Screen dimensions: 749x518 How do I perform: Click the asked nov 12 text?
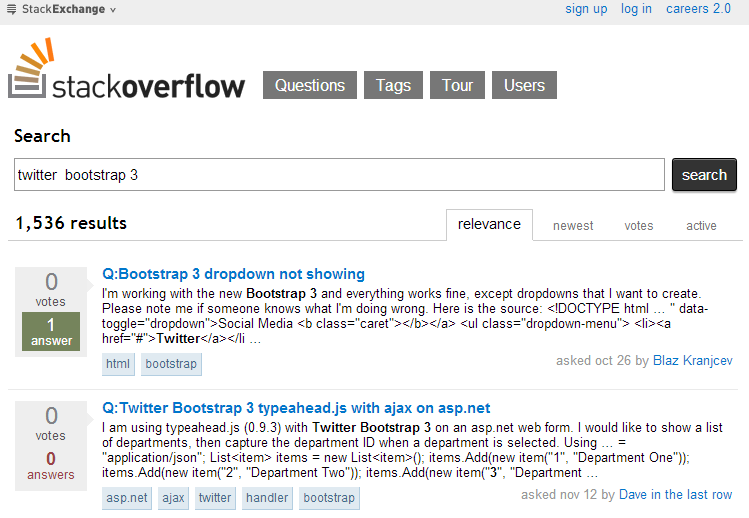(x=558, y=495)
